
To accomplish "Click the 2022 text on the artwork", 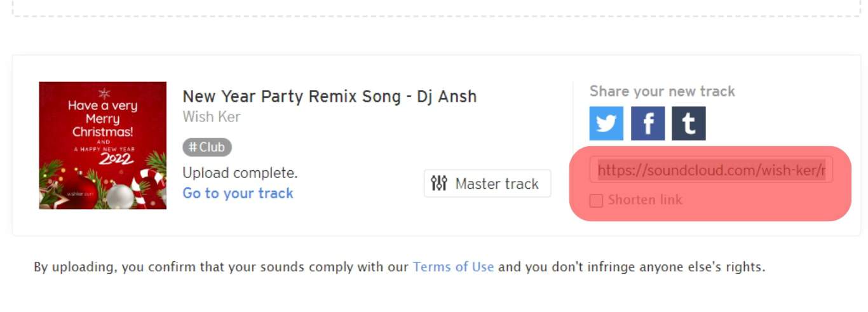I will [x=116, y=158].
